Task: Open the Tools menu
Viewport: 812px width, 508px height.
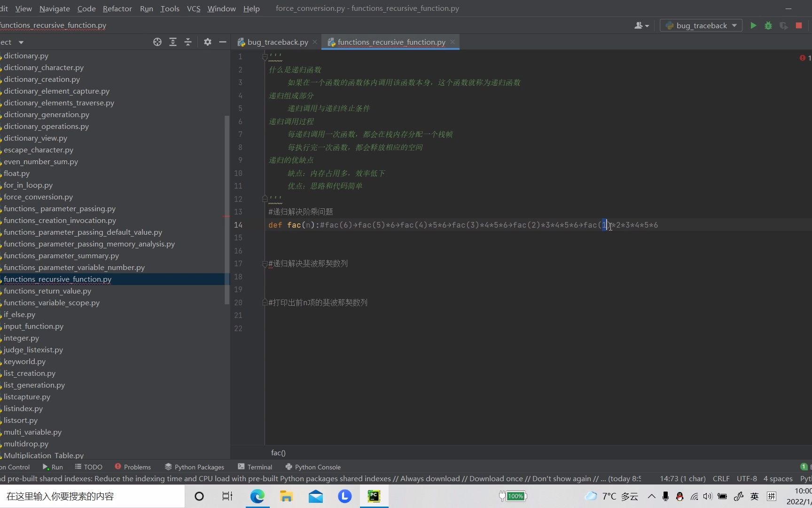Action: 170,8
